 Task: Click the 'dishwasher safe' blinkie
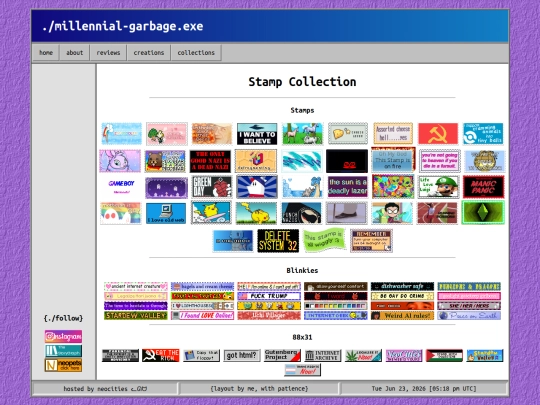click(x=402, y=286)
